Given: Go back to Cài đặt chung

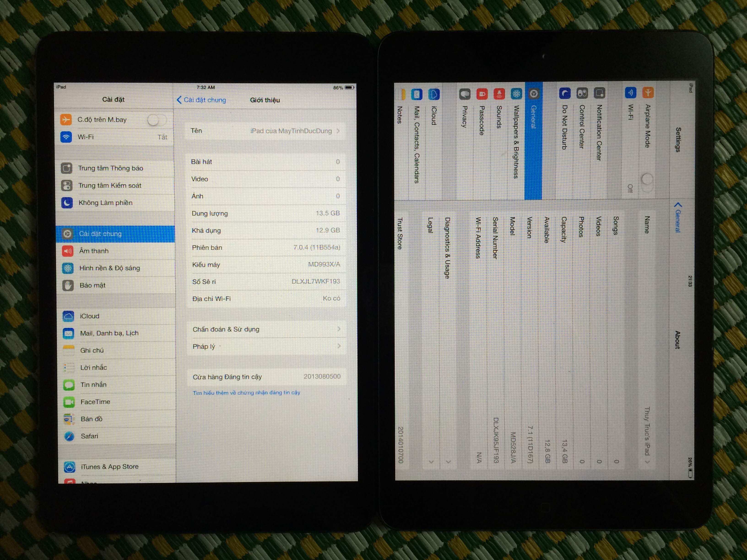Looking at the screenshot, I should (202, 100).
